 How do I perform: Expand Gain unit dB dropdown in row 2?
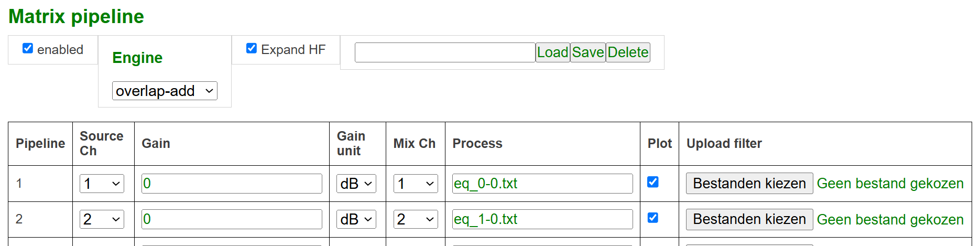356,219
